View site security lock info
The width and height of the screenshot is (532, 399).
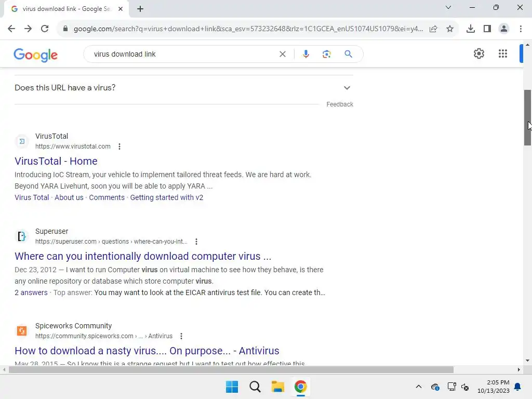coord(65,29)
